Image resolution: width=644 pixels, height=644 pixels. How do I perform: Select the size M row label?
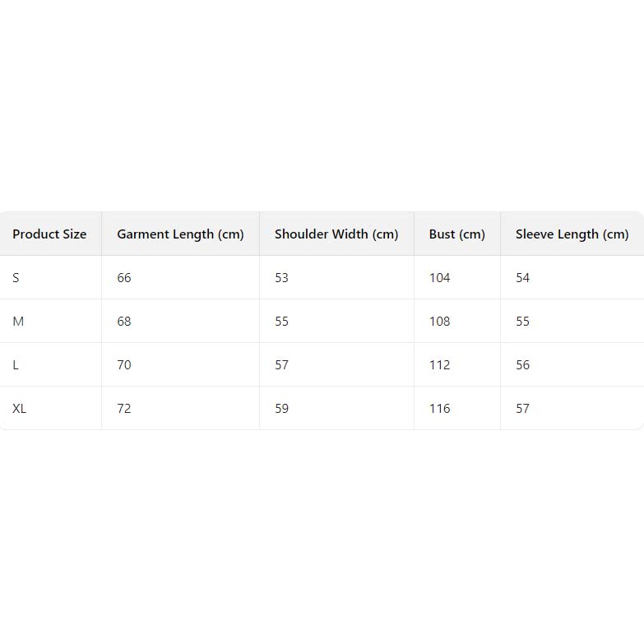[18, 322]
